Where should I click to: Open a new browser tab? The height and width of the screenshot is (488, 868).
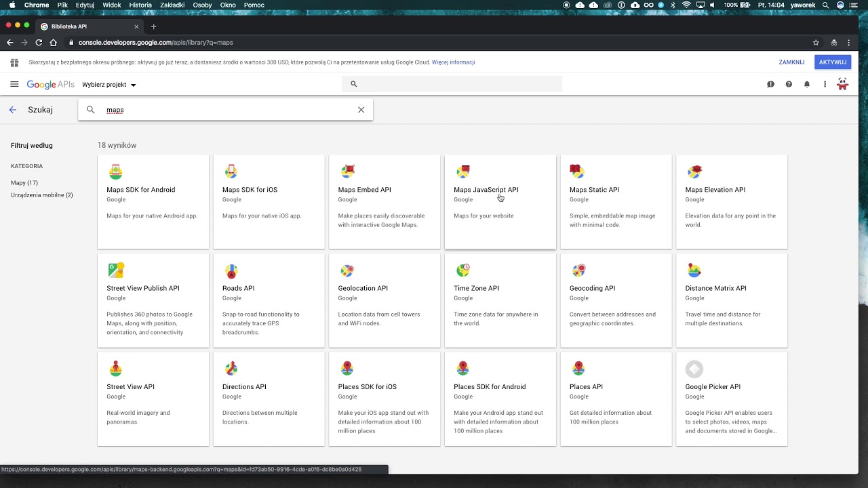[153, 26]
